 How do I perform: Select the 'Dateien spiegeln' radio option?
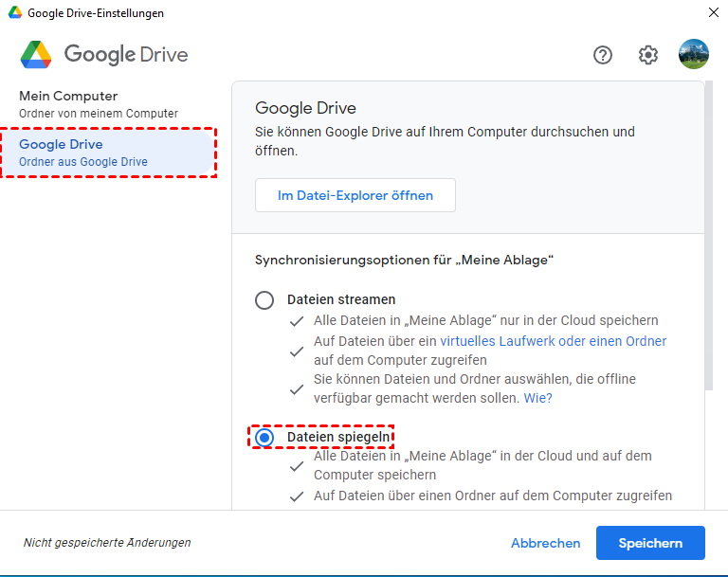(x=264, y=437)
